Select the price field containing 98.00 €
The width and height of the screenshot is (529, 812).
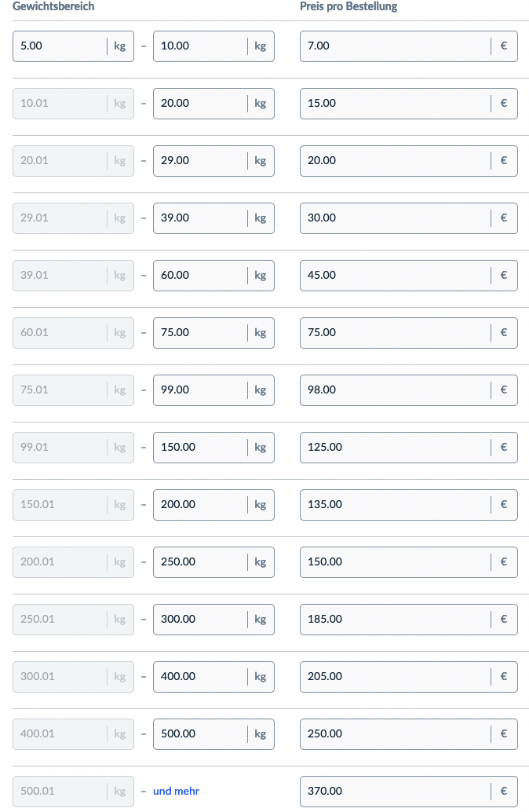[x=395, y=390]
